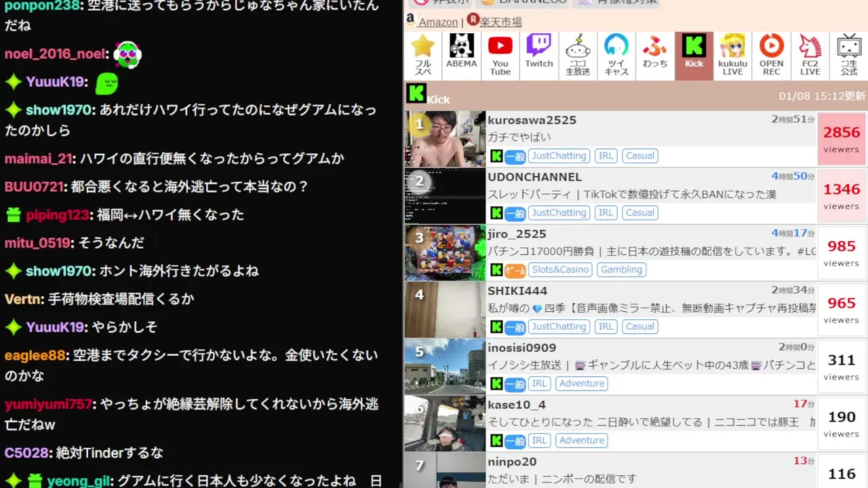
Task: Click the 2856 viewers count box
Action: 842,139
